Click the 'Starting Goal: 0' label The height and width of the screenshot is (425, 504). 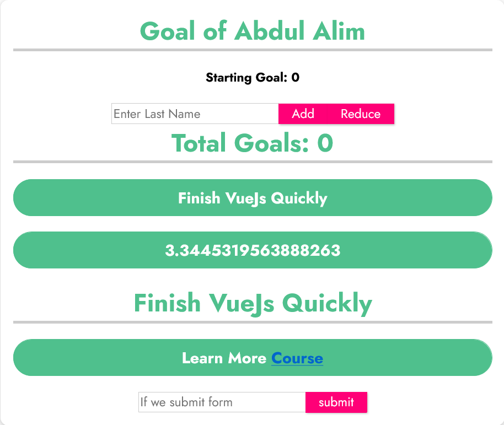[x=253, y=78]
